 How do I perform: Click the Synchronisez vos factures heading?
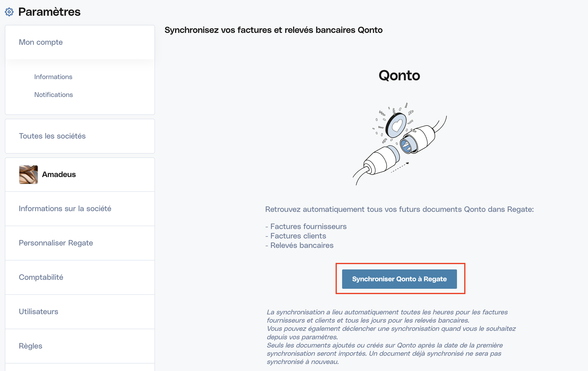[x=273, y=30]
